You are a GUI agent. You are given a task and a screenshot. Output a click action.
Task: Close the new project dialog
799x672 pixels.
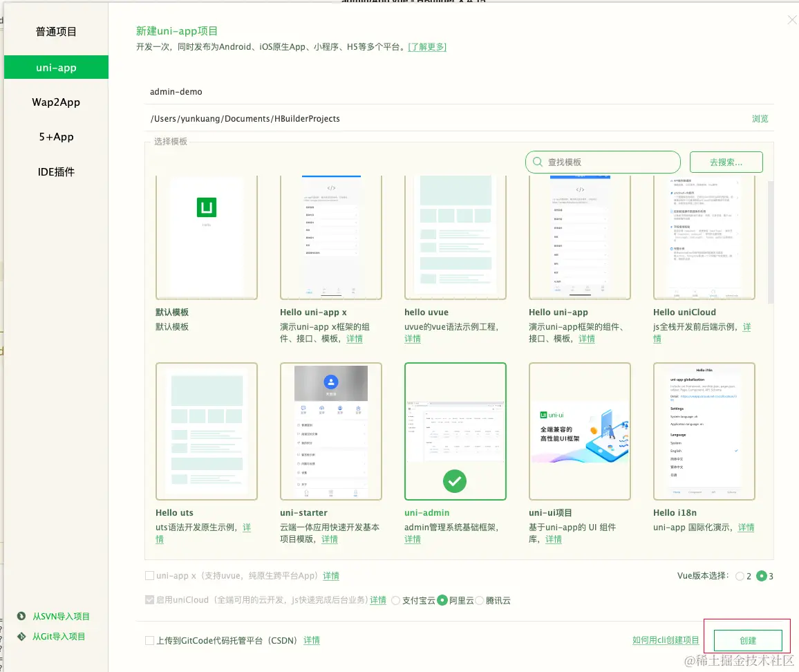pos(792,20)
